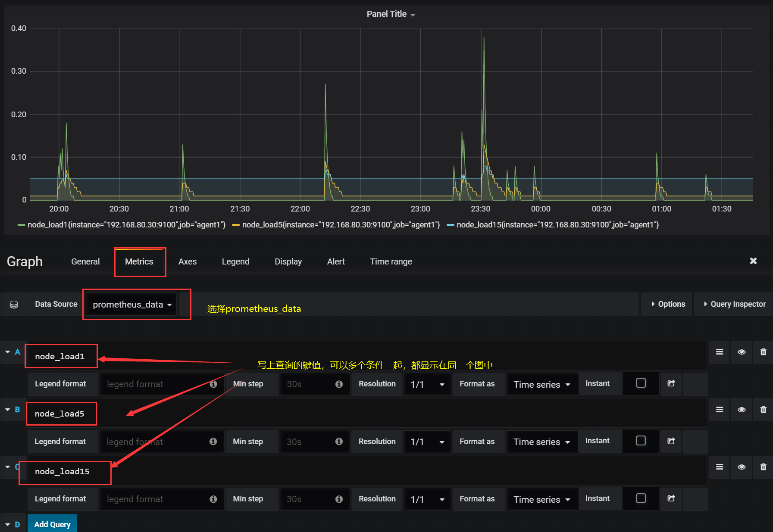773x532 pixels.
Task: Click the database icon beside Data Source
Action: (14, 305)
